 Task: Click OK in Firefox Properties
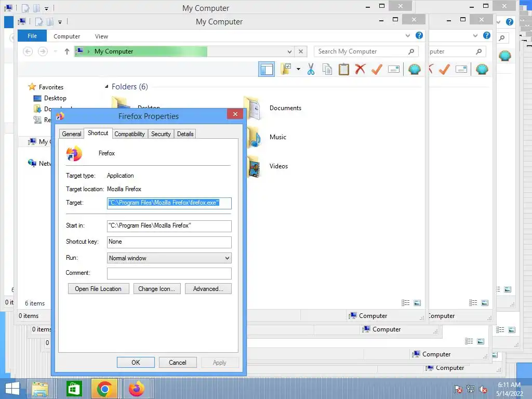136,362
